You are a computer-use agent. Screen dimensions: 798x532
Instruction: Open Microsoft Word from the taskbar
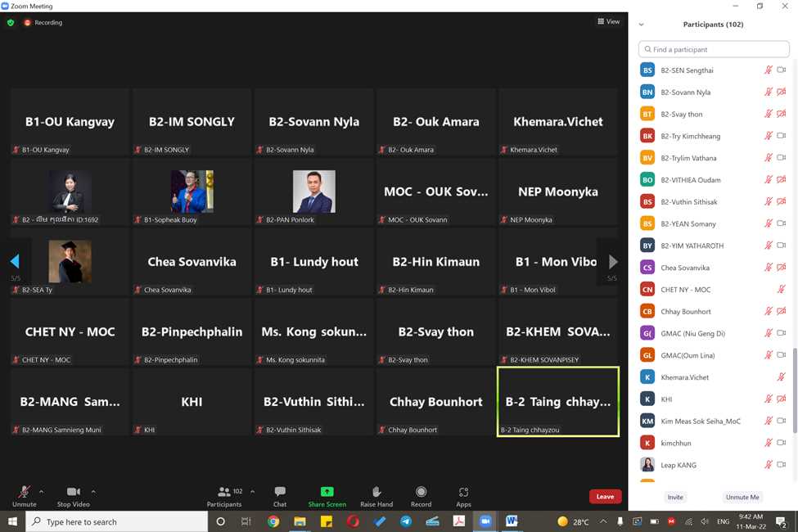[512, 521]
